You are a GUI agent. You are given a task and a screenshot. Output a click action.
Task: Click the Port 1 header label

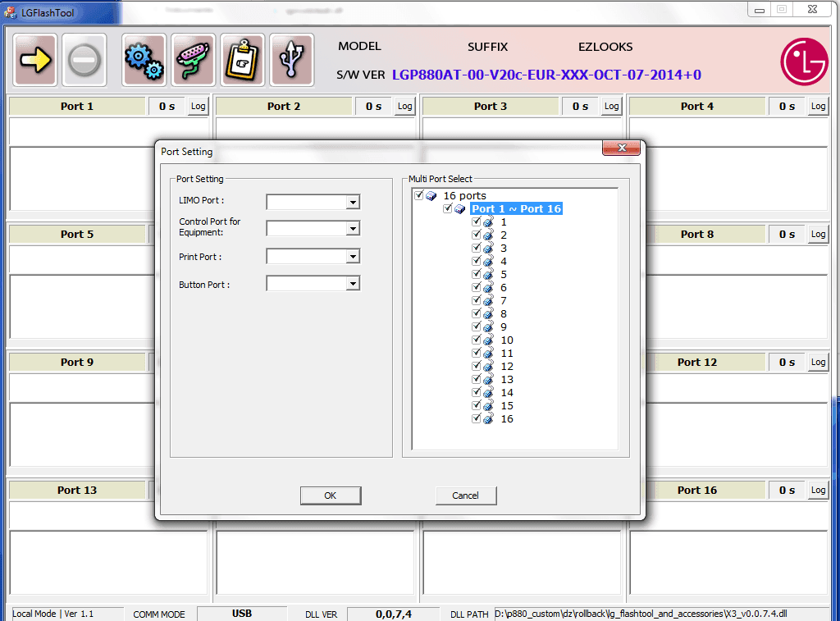(77, 106)
